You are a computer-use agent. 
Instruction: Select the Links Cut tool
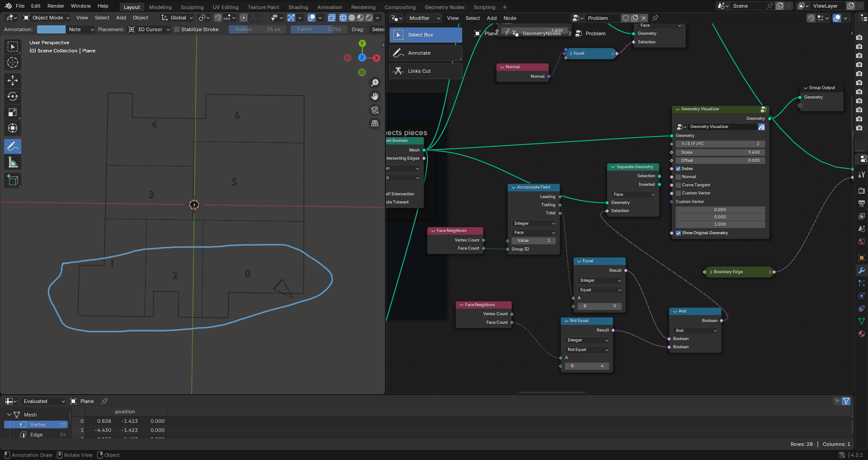pos(425,71)
